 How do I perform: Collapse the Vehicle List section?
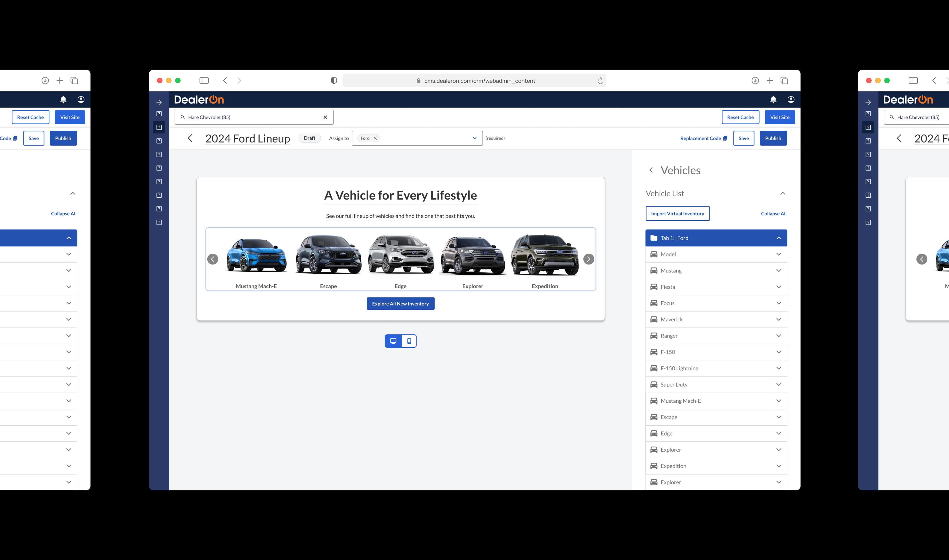point(782,194)
